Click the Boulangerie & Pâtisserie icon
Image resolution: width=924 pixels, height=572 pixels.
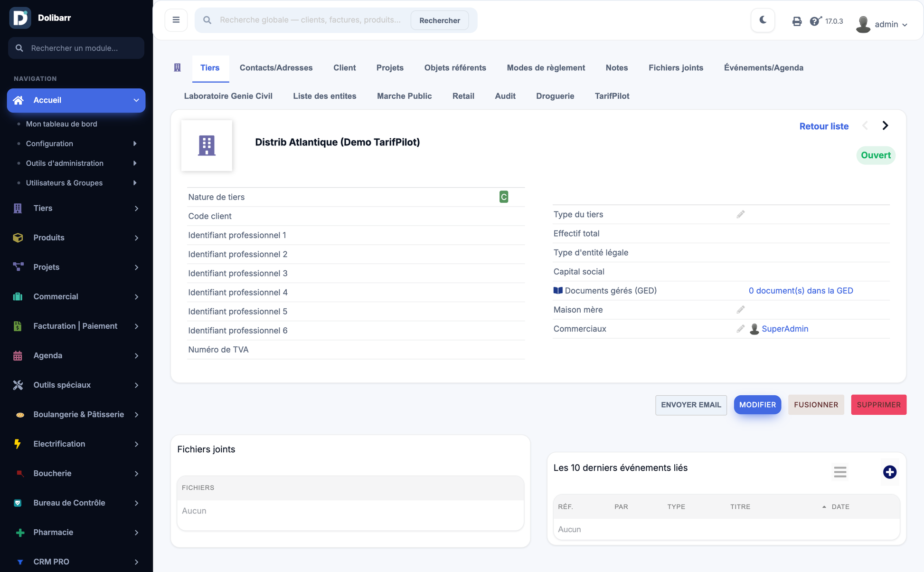pos(19,415)
